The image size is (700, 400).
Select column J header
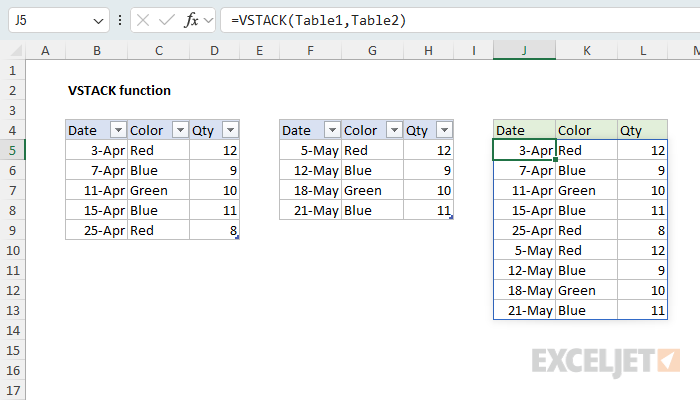coord(525,50)
